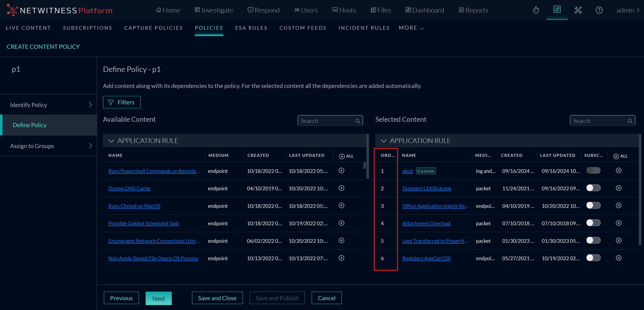Add 'Dumps DNS Cache' using its plus icon
The image size is (644, 310).
(341, 188)
